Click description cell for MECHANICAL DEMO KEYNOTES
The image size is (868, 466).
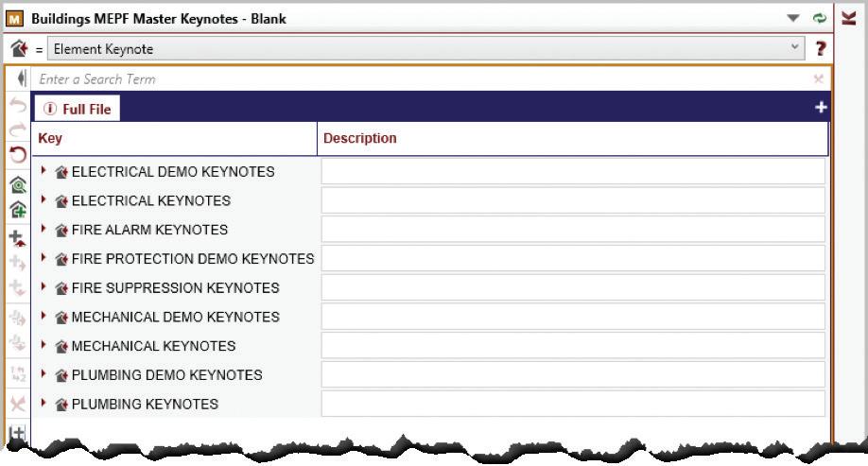[573, 317]
